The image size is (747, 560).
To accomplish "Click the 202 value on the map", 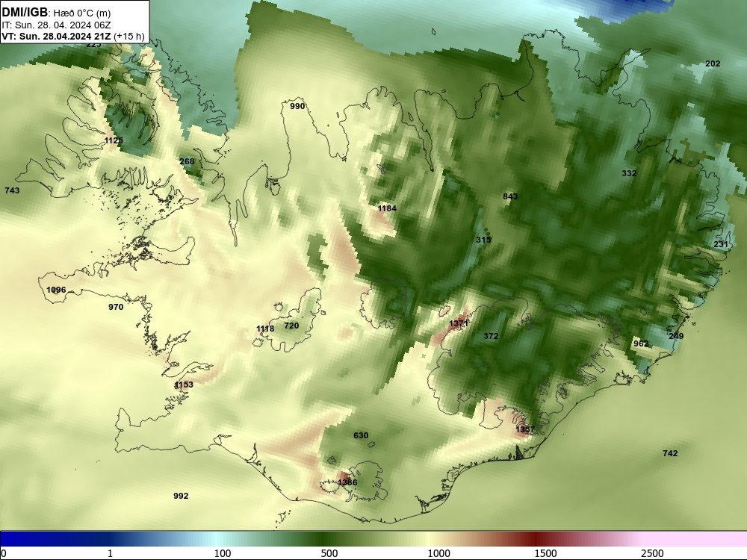I will click(713, 63).
